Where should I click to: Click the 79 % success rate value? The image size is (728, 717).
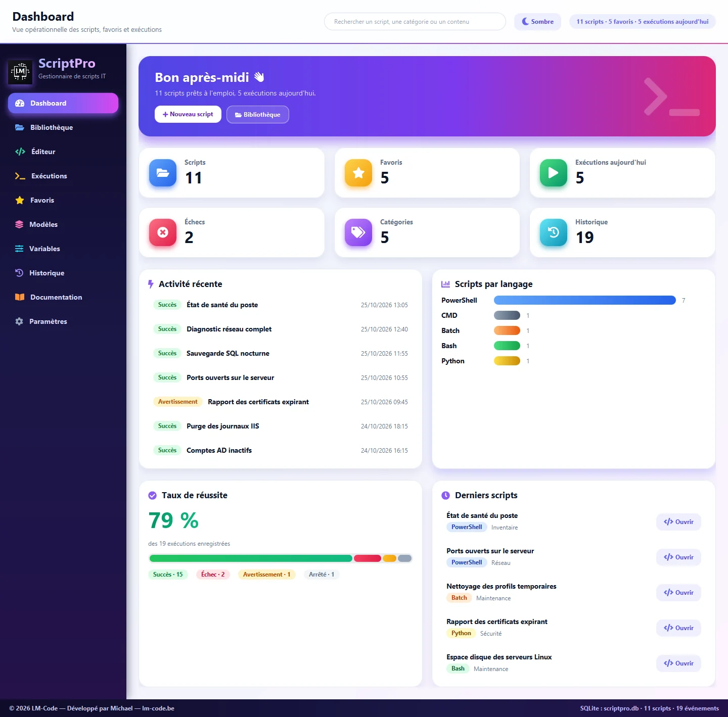coord(173,520)
